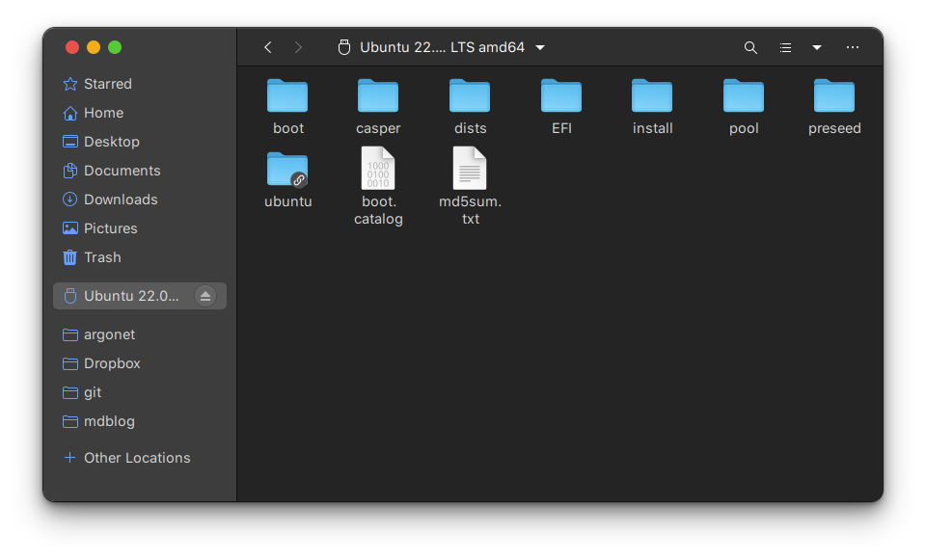Open git bookmark

pyautogui.click(x=140, y=392)
